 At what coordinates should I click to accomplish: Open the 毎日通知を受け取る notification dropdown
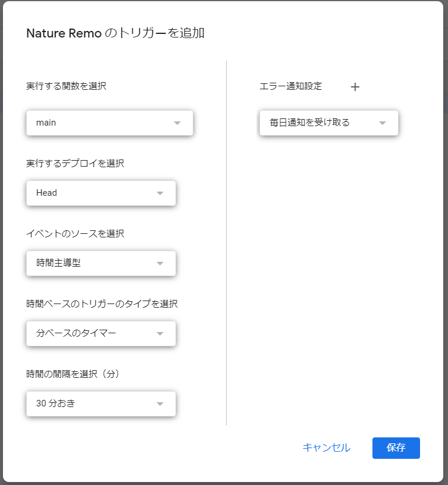click(329, 123)
